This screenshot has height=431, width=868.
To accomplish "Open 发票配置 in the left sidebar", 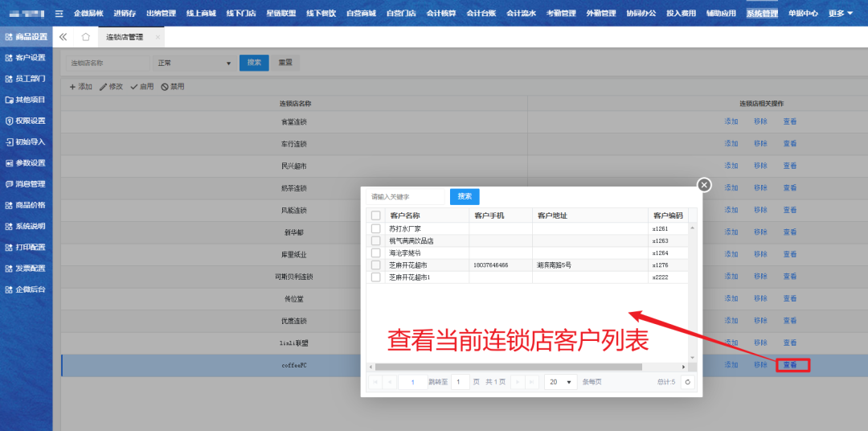I will tap(26, 268).
